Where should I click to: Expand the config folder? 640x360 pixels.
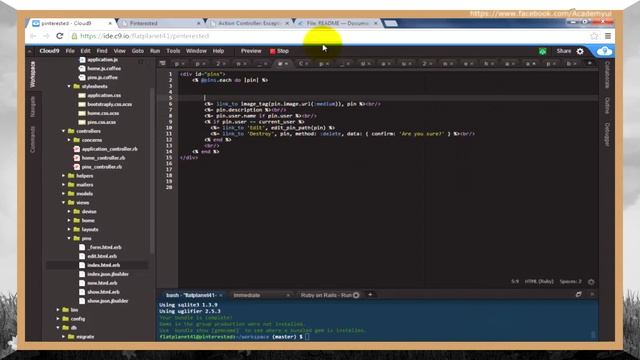click(58, 319)
